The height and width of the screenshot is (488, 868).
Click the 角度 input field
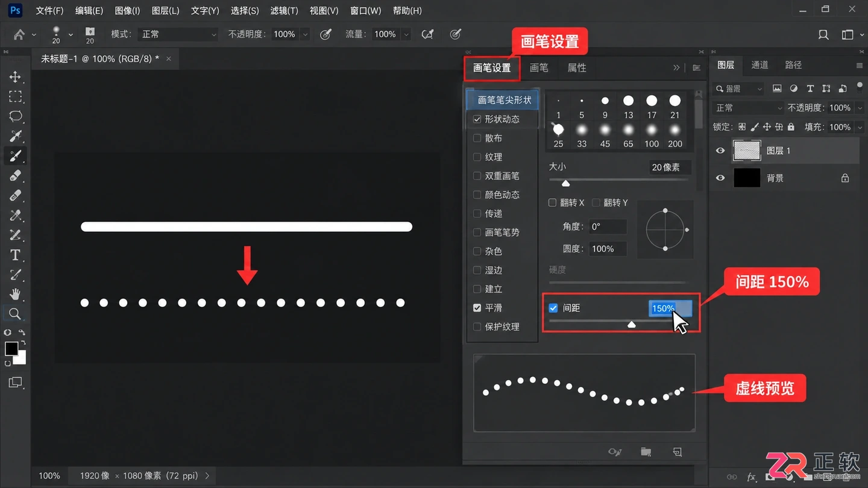click(x=608, y=227)
